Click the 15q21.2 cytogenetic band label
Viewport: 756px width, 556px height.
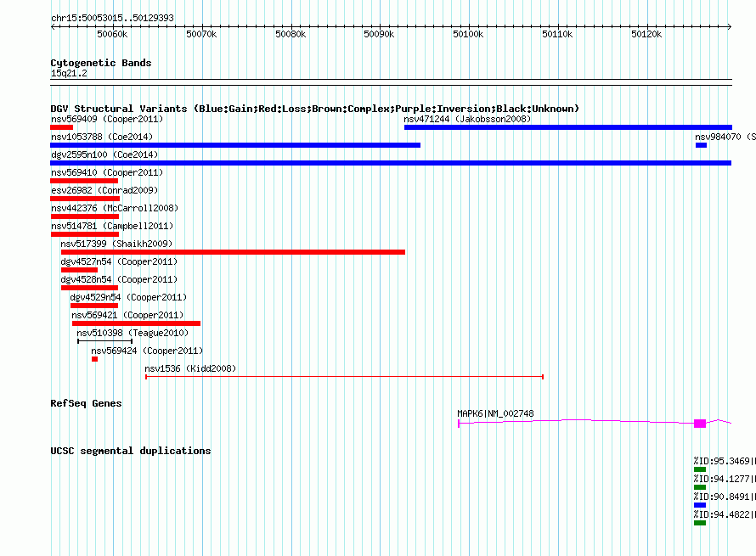[69, 73]
